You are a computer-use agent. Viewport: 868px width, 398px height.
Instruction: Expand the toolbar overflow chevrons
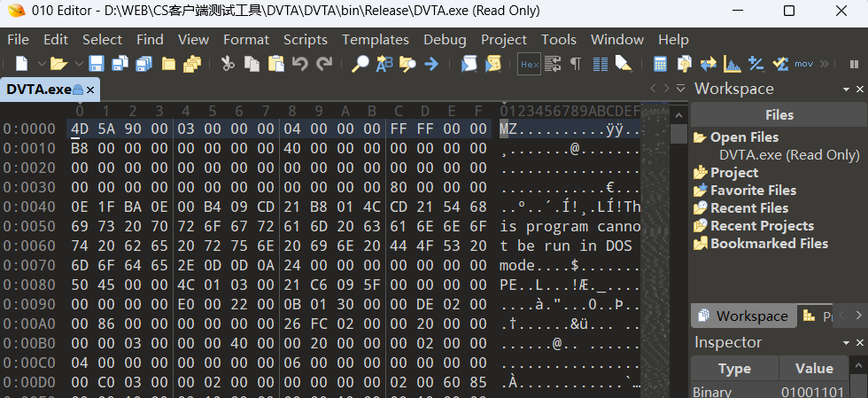click(824, 64)
